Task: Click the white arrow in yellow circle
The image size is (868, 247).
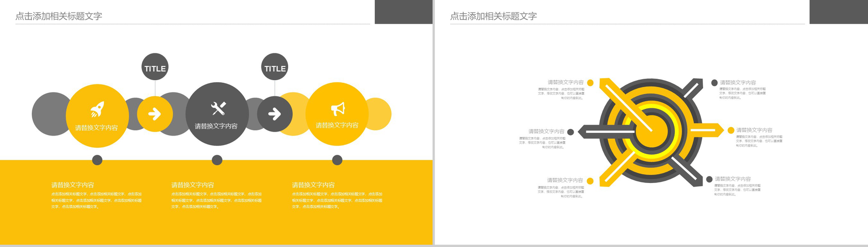Action: coord(155,114)
